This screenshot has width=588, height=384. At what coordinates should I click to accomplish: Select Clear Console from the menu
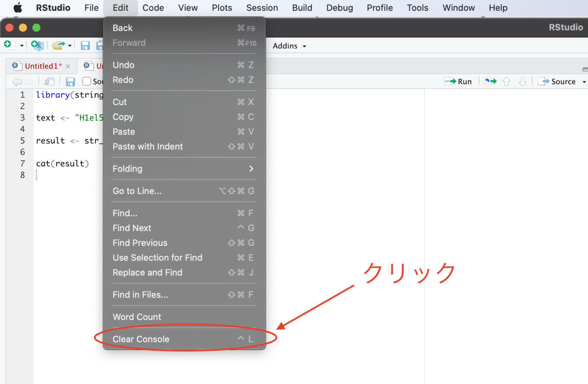[x=141, y=339]
